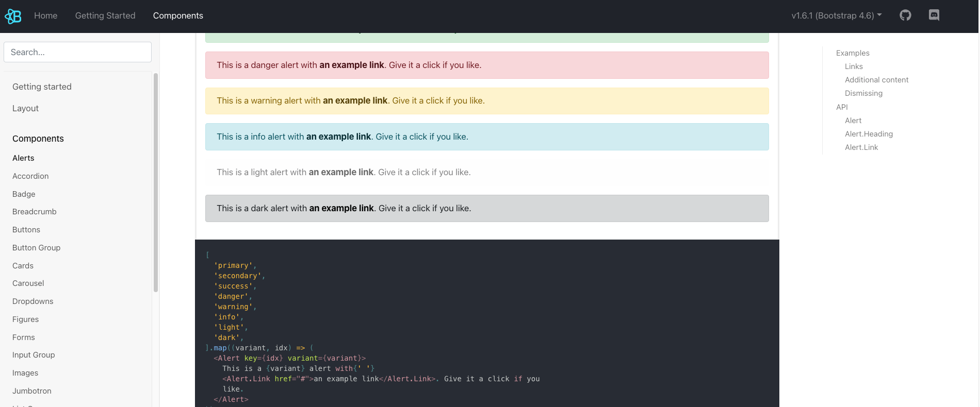
Task: Click 'secondary' string in code editor
Action: 237,276
